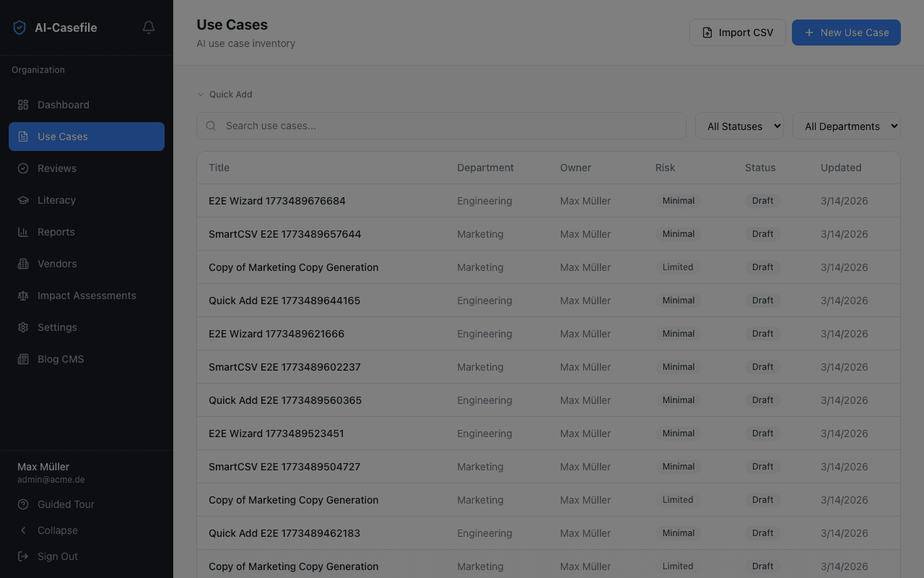
Task: Open the All Statuses dropdown
Action: click(x=739, y=126)
